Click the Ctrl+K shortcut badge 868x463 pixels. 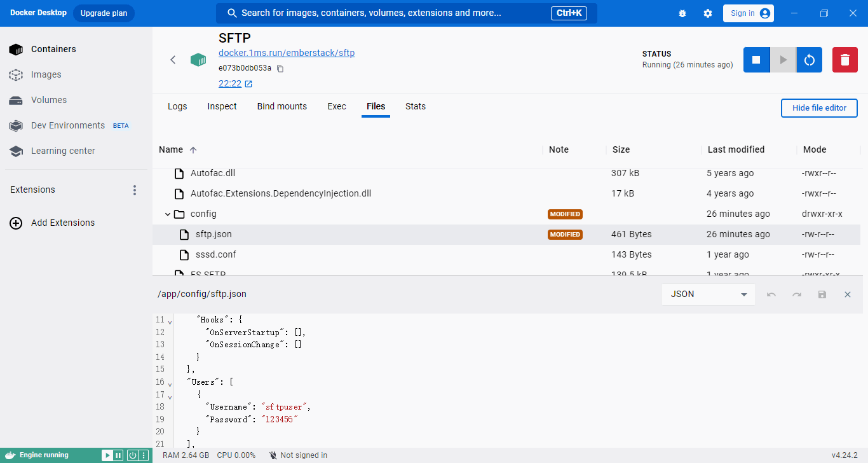(x=569, y=13)
